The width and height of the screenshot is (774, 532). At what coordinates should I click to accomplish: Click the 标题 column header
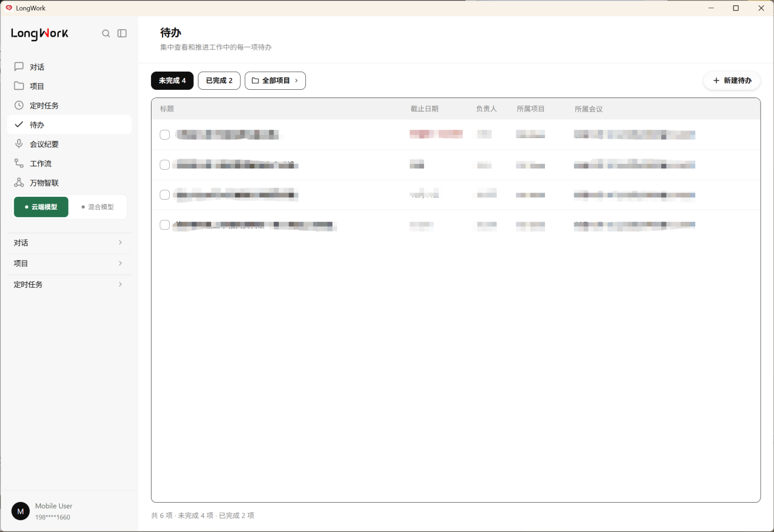coord(167,109)
